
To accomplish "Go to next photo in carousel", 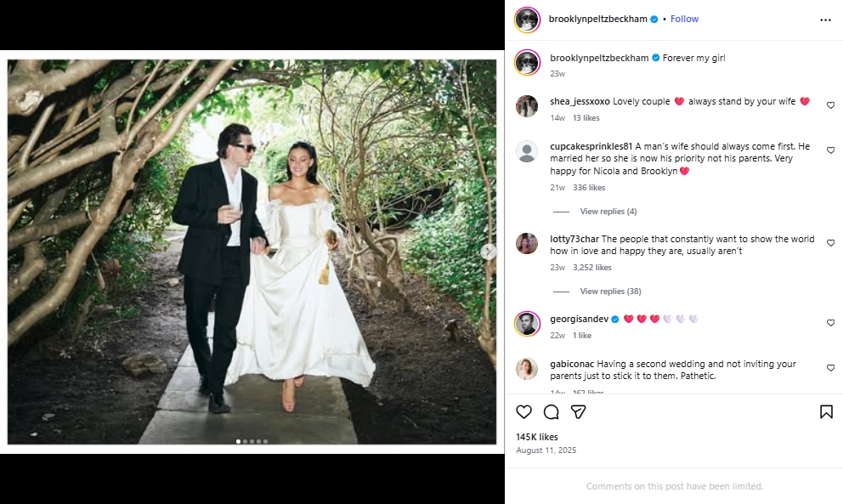I will (489, 252).
